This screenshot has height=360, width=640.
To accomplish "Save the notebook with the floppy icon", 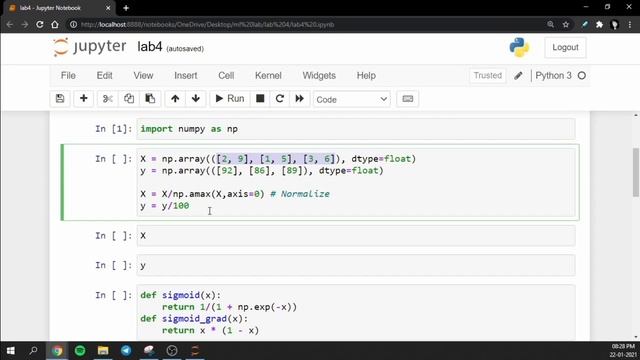I will click(x=60, y=99).
